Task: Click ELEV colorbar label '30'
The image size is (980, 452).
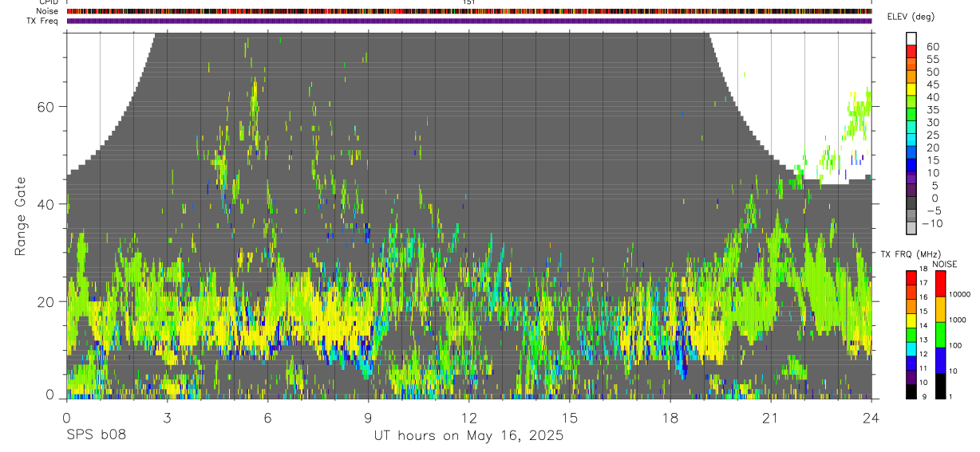Action: (x=933, y=123)
